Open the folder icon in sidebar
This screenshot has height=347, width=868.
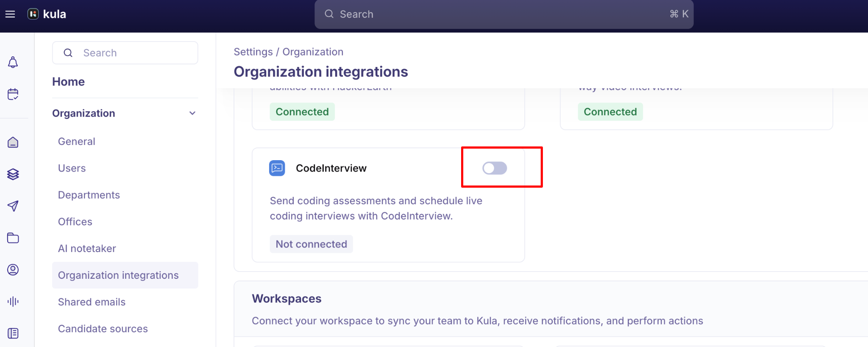pos(13,238)
